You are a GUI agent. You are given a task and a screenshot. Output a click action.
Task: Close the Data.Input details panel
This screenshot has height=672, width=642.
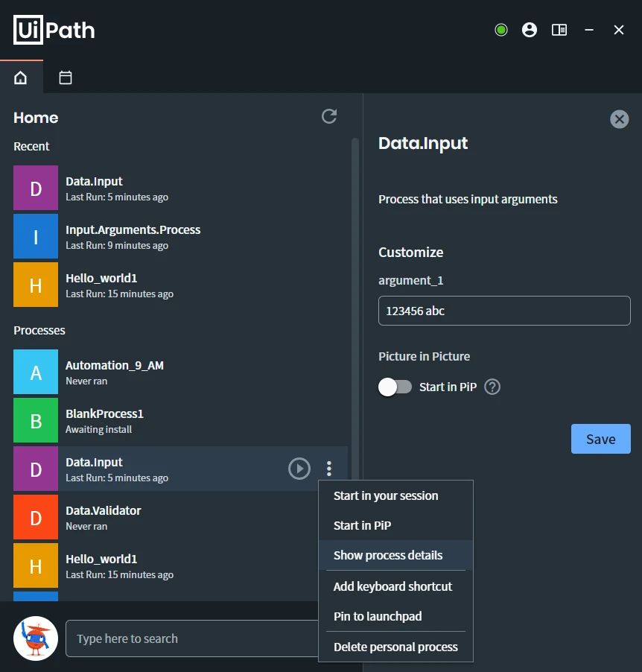[620, 119]
